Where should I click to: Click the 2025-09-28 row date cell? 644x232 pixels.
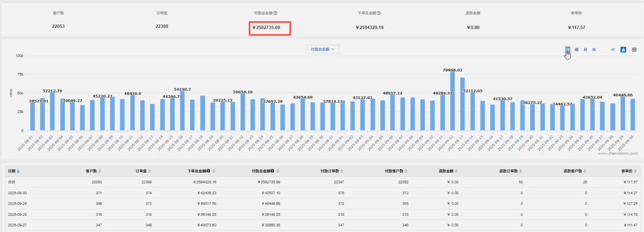[x=17, y=215]
